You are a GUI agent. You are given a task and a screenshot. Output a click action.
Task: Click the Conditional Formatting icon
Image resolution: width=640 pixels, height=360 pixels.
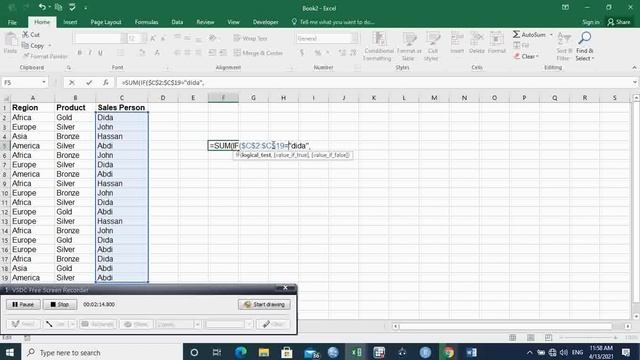coord(379,40)
